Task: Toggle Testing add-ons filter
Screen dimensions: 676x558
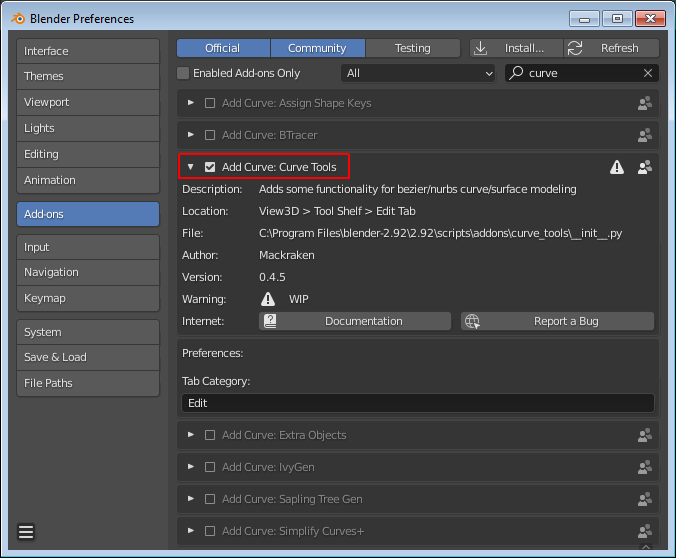Action: (x=413, y=48)
